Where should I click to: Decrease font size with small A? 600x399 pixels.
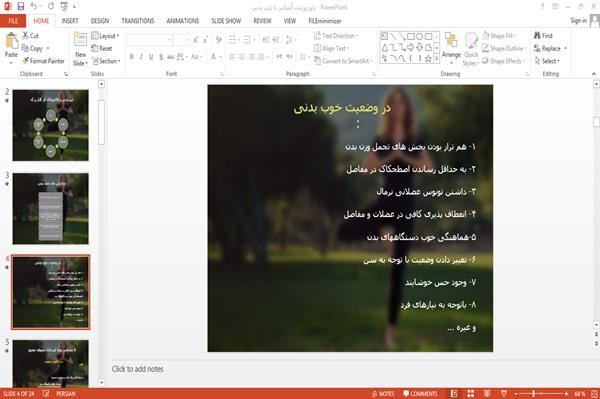click(206, 40)
